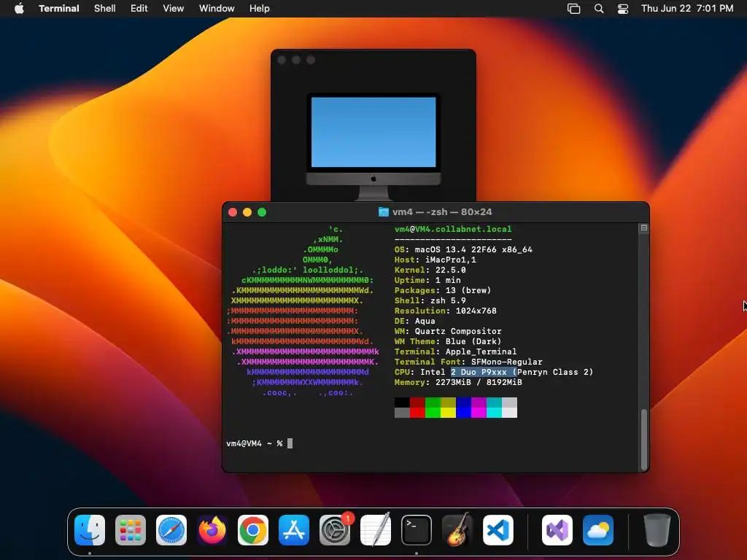
Task: Open Finder from the Dock
Action: 90,530
